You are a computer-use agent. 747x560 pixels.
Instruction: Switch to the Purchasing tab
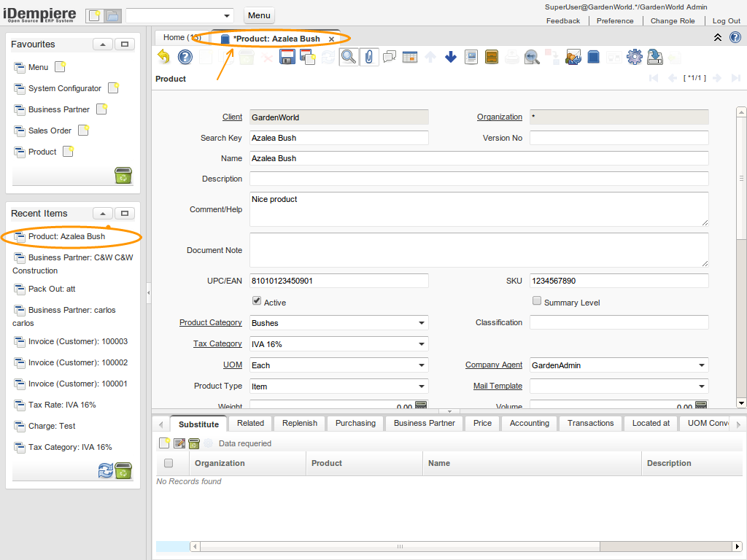click(355, 423)
